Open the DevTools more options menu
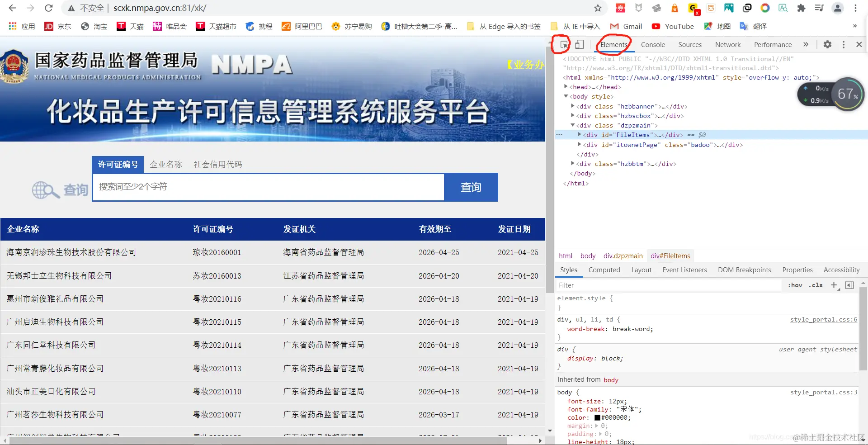868x445 pixels. pyautogui.click(x=844, y=44)
